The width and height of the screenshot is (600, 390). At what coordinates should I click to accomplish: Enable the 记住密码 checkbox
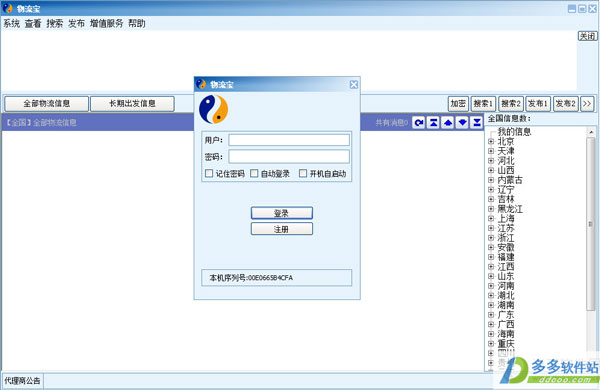click(x=209, y=173)
